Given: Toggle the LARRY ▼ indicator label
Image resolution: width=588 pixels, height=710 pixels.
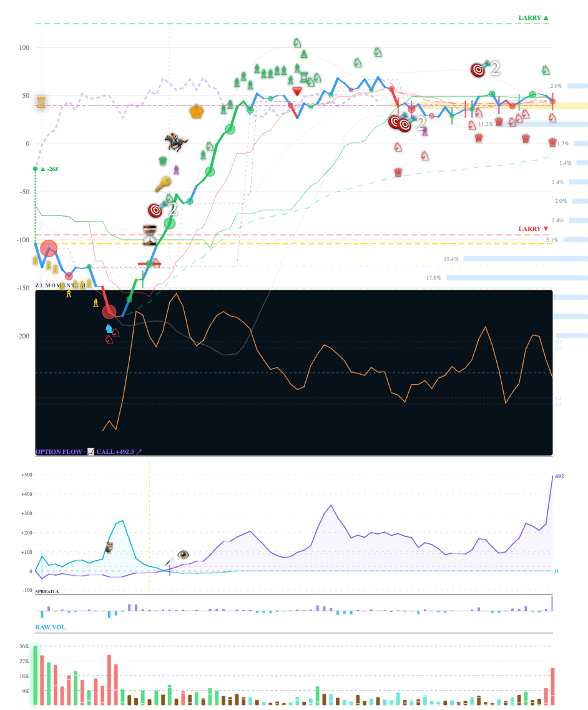Looking at the screenshot, I should [x=531, y=229].
